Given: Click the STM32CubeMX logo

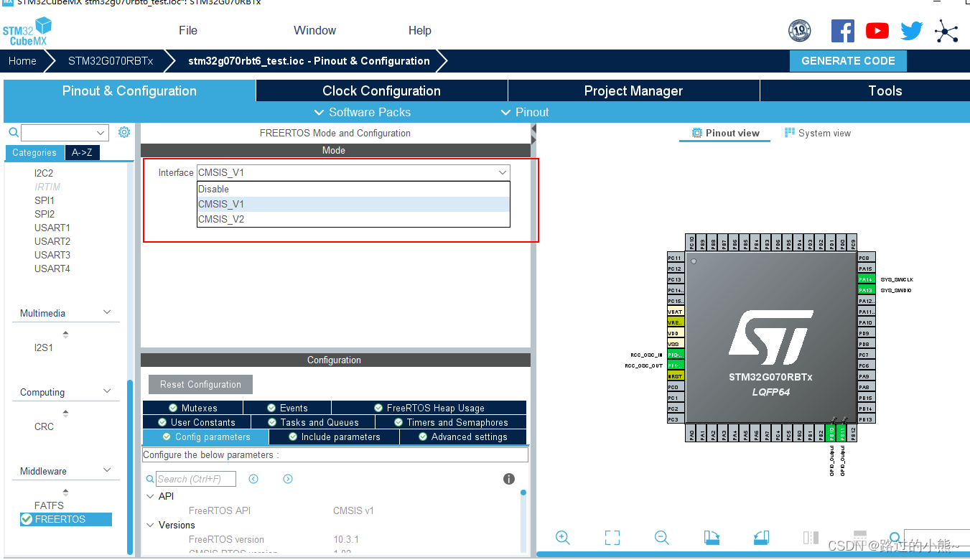Looking at the screenshot, I should click(27, 32).
